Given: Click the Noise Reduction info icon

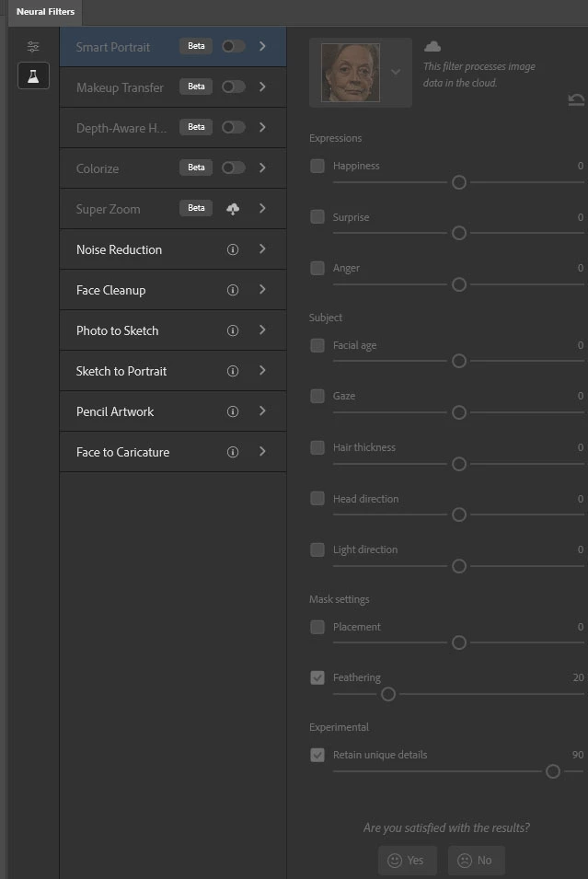Looking at the screenshot, I should coord(233,249).
